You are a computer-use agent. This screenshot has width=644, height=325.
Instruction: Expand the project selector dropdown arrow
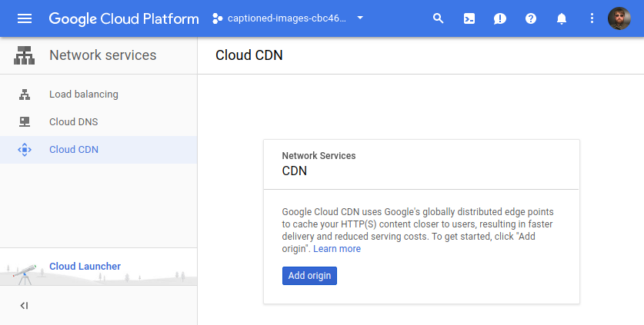click(x=361, y=18)
